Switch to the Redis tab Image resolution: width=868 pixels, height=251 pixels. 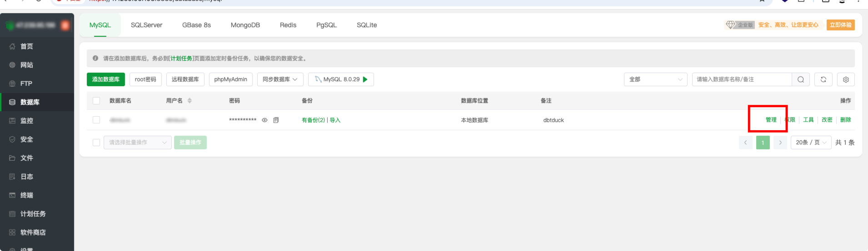tap(288, 25)
